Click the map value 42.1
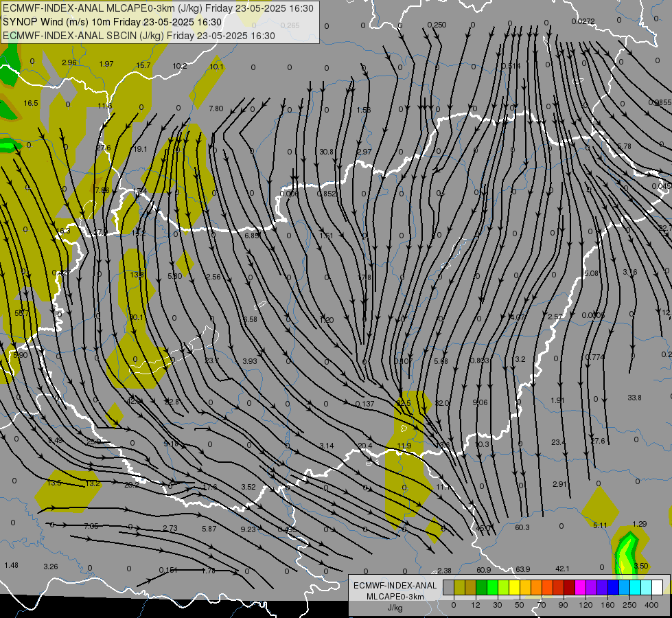672x618 pixels. coord(562,569)
